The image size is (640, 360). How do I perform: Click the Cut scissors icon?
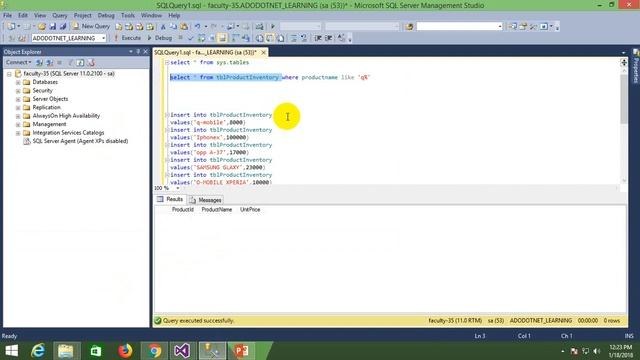tap(163, 26)
